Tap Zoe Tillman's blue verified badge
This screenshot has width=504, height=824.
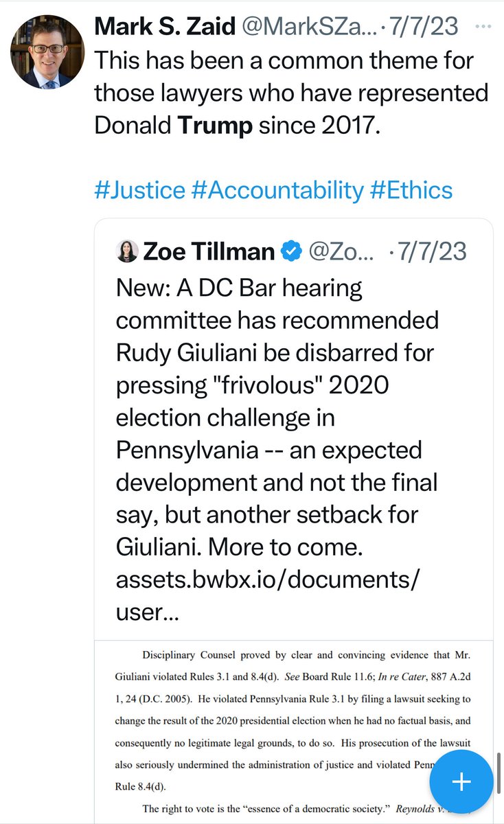pyautogui.click(x=293, y=252)
